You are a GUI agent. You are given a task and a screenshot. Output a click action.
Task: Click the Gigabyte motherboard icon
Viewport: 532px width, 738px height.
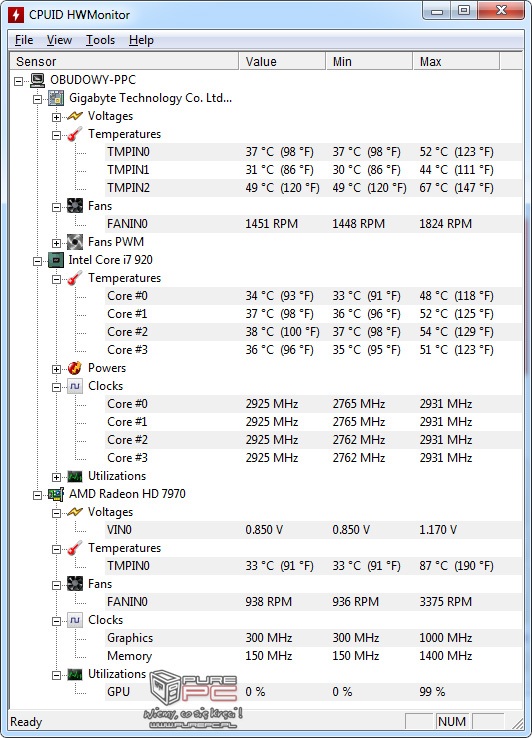56,98
